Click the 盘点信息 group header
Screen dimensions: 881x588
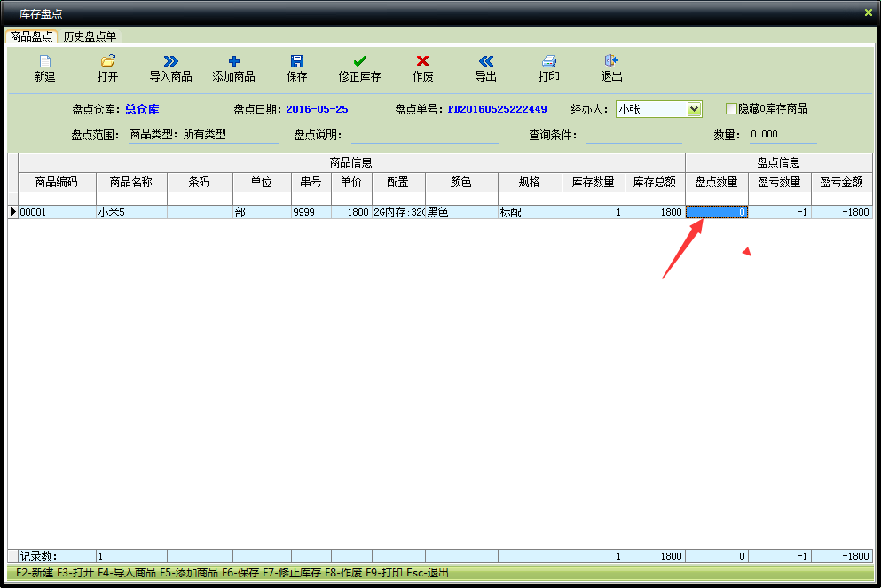point(779,163)
